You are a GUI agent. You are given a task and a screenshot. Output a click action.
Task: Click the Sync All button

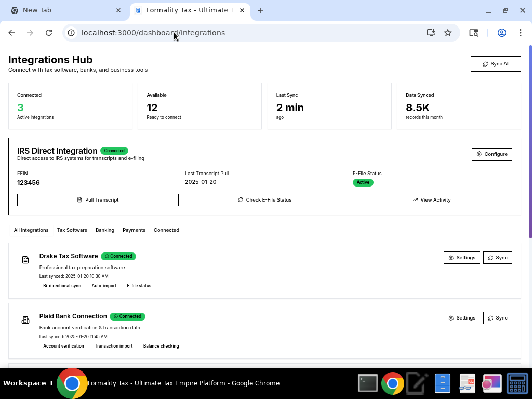click(x=495, y=64)
